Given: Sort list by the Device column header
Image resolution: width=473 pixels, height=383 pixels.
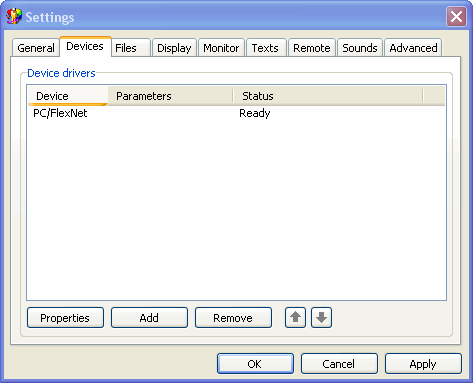Looking at the screenshot, I should coord(68,96).
